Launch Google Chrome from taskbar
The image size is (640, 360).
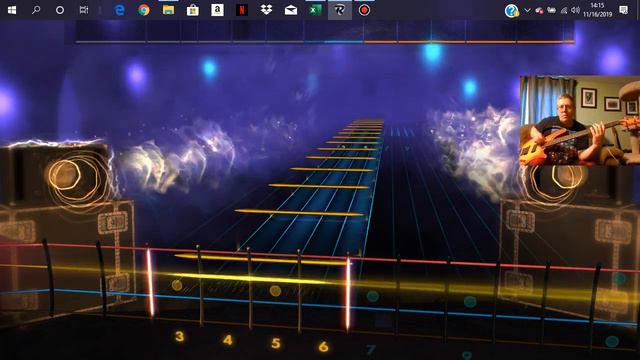click(144, 10)
